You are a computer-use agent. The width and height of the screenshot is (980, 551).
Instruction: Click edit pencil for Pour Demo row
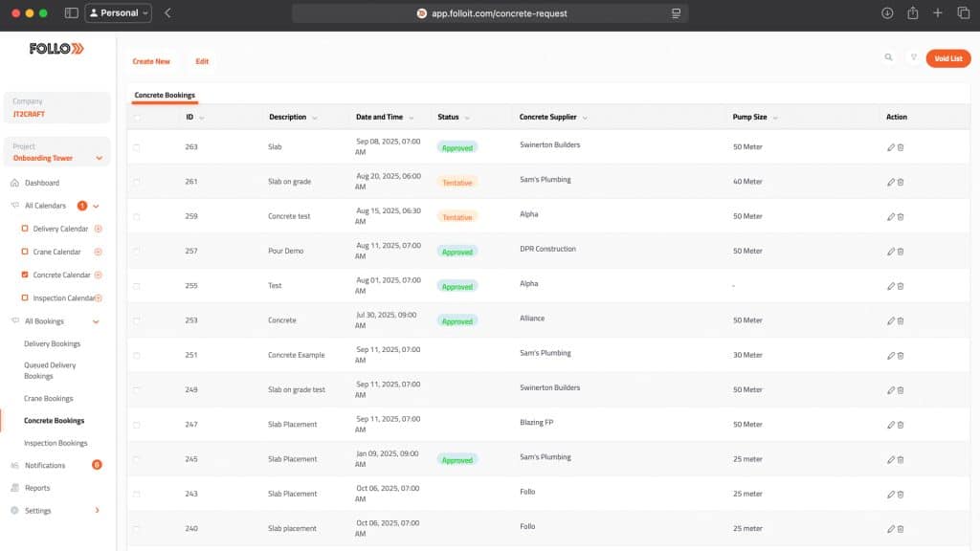tap(891, 252)
